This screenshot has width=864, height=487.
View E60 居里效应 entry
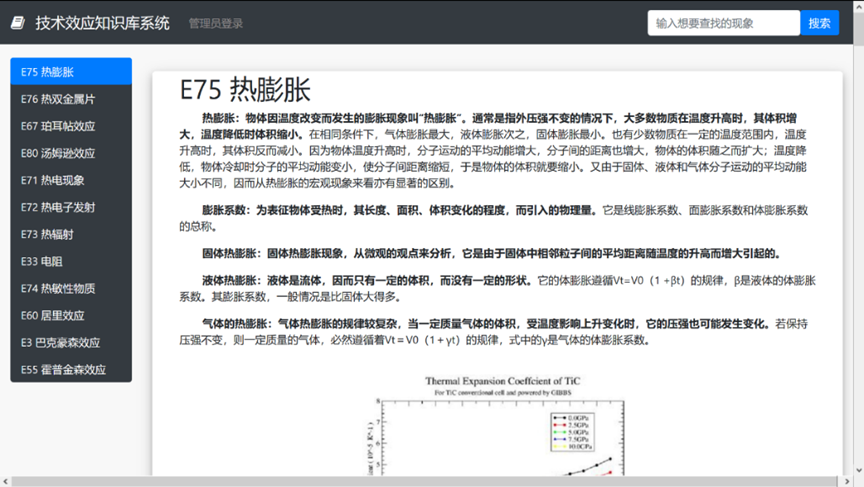point(71,315)
